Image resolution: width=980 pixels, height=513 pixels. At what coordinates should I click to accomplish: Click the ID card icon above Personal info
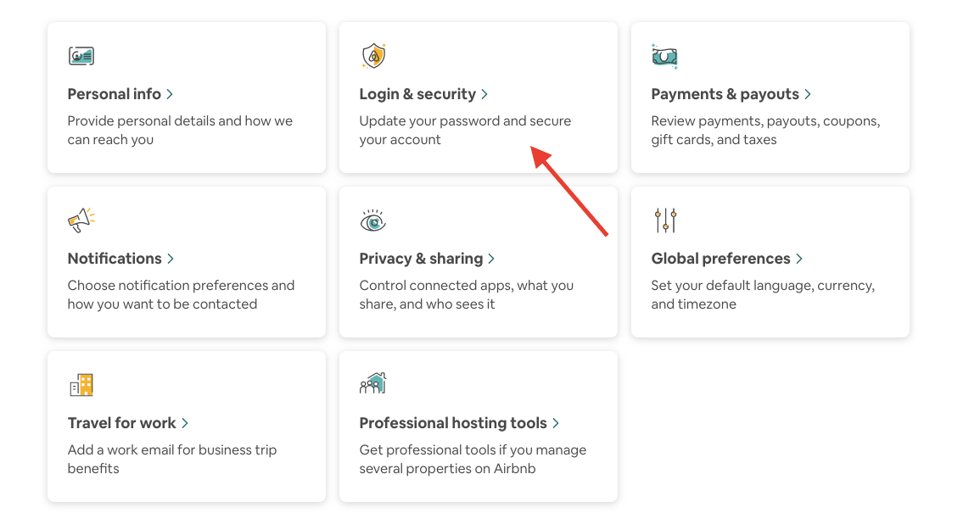(81, 55)
